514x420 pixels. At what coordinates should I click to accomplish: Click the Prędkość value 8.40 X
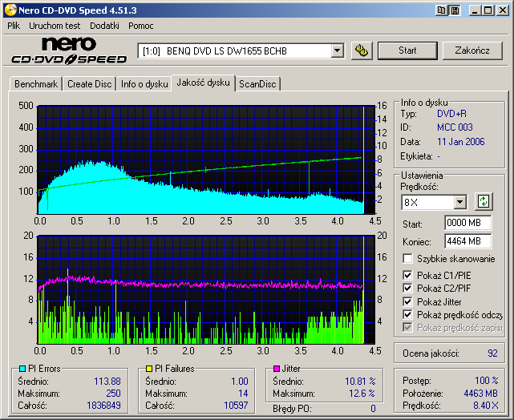(x=486, y=406)
